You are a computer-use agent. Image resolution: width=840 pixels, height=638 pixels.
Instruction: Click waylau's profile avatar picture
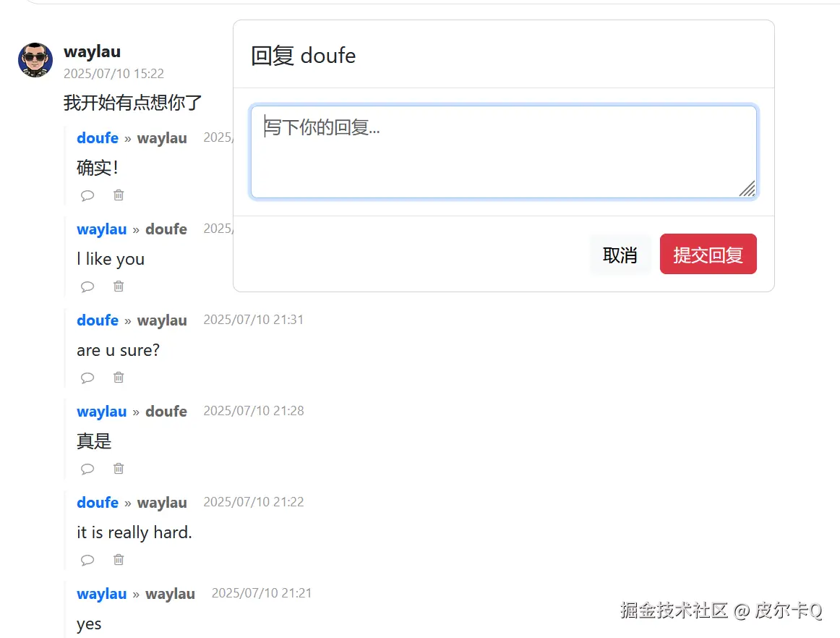35,61
